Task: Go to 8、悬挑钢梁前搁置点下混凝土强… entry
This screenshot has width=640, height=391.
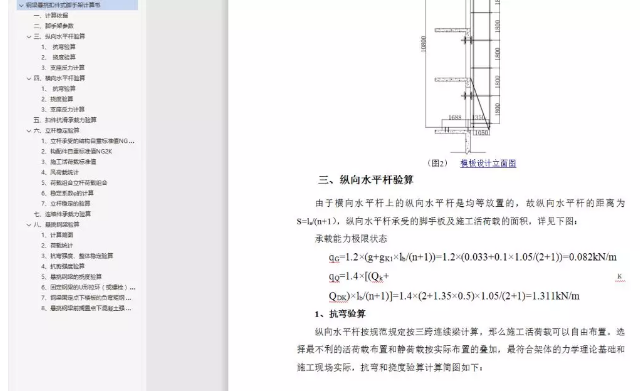Action: [x=86, y=308]
